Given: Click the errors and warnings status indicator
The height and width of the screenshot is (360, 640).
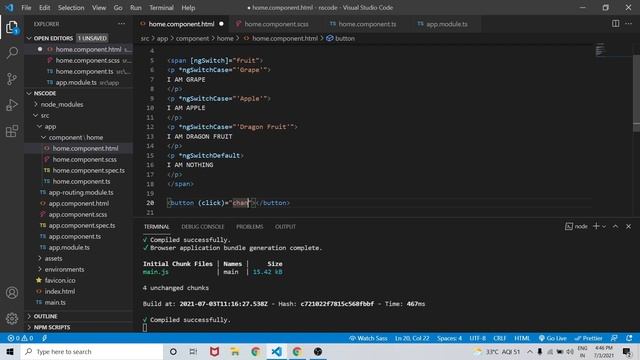Looking at the screenshot, I should 20,338.
